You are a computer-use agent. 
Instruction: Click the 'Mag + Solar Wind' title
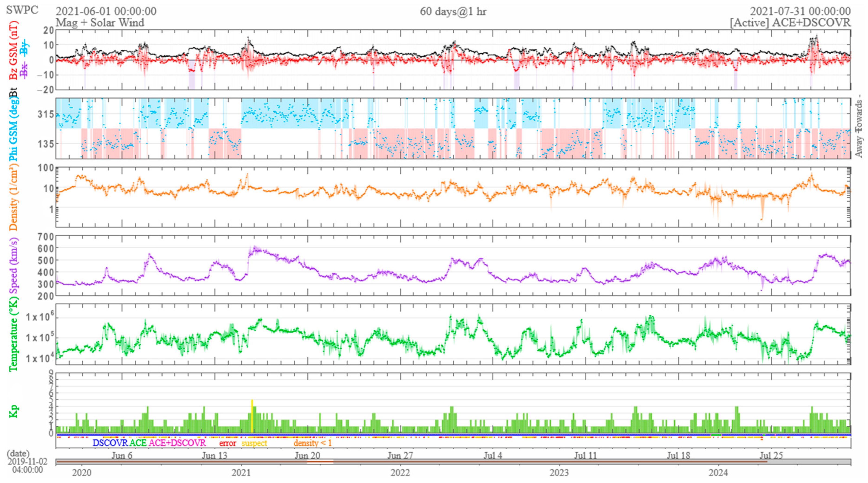click(x=100, y=23)
